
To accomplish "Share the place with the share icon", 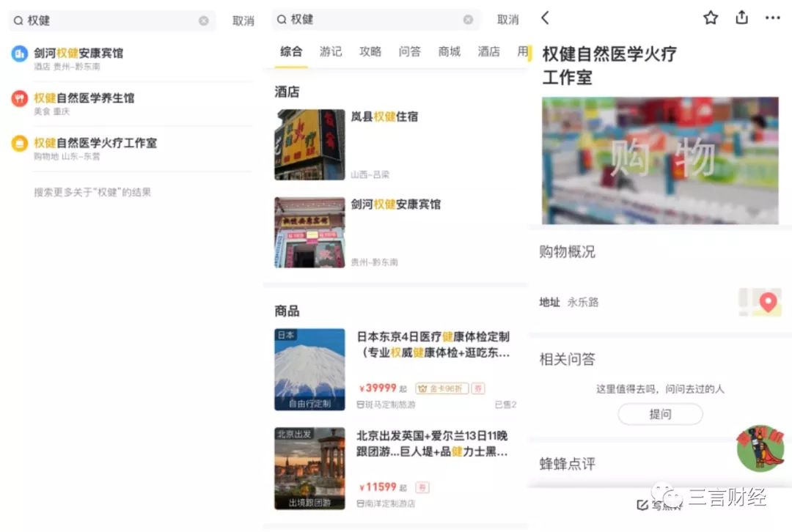I will click(x=741, y=18).
